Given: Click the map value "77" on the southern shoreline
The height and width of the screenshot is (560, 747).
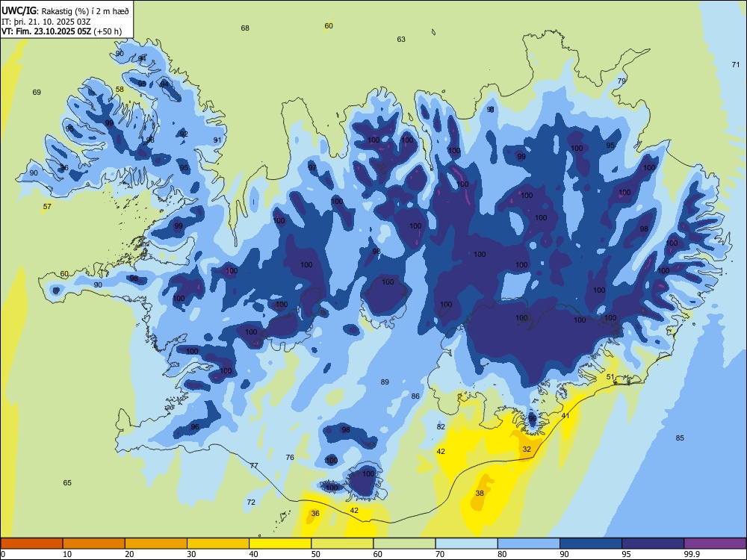Looking at the screenshot, I should coord(254,465).
